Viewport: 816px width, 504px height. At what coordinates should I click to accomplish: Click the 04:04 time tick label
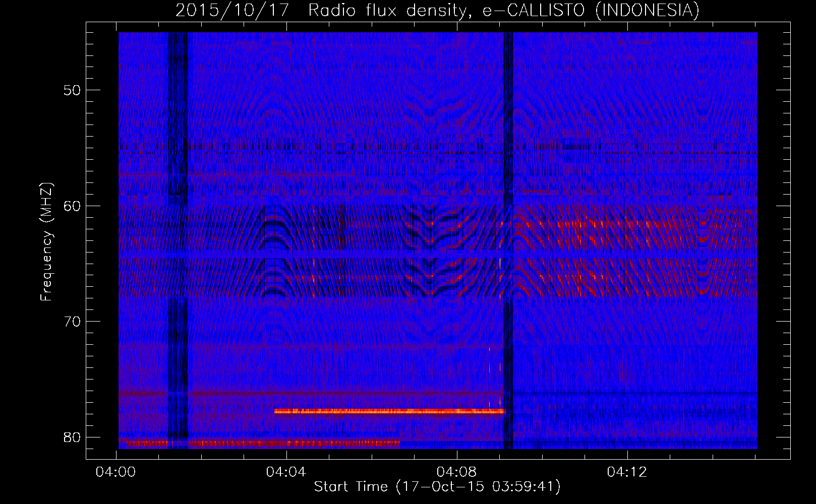click(x=286, y=472)
